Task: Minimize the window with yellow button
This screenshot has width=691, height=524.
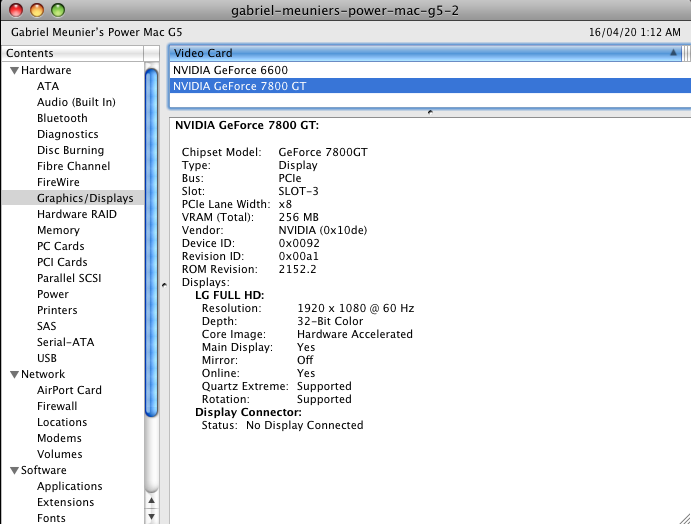Action: 37,10
